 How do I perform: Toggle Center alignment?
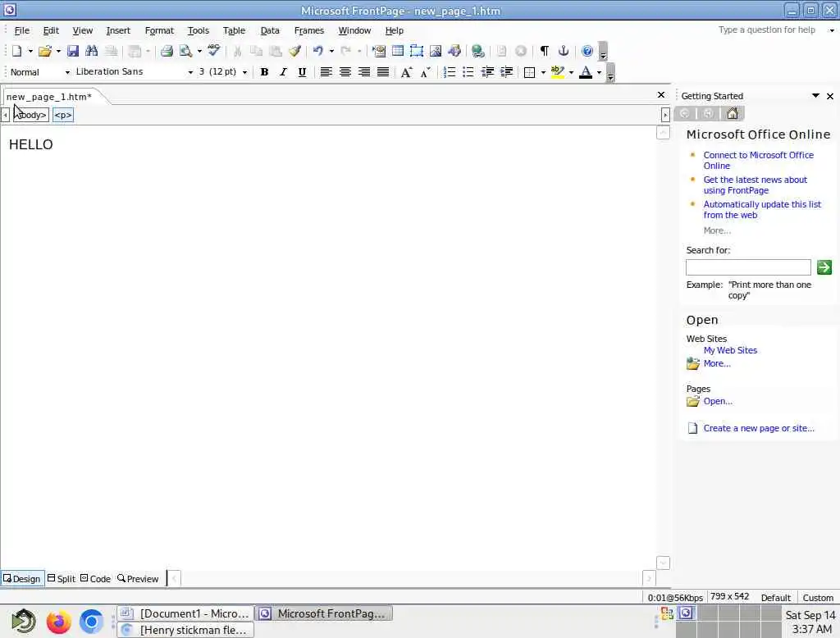click(345, 72)
